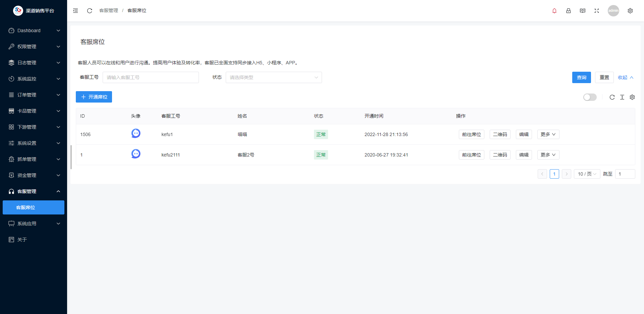
Task: Click ID cell 1506
Action: pyautogui.click(x=86, y=134)
